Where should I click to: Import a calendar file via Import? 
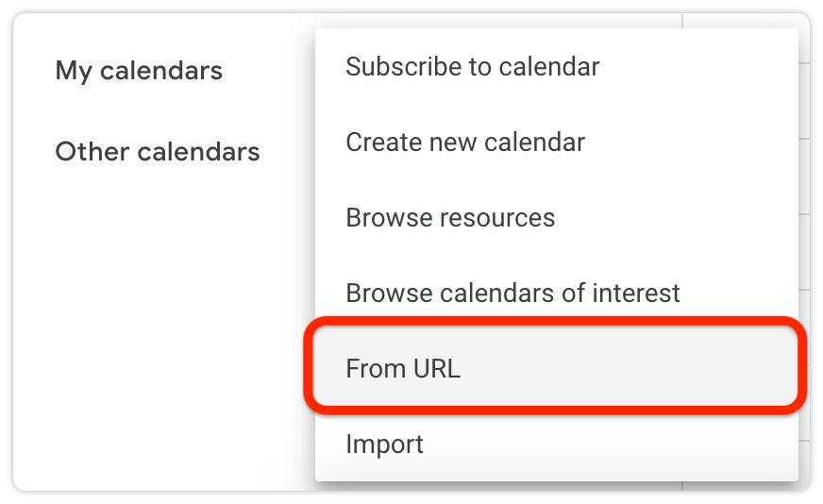[x=556, y=444]
